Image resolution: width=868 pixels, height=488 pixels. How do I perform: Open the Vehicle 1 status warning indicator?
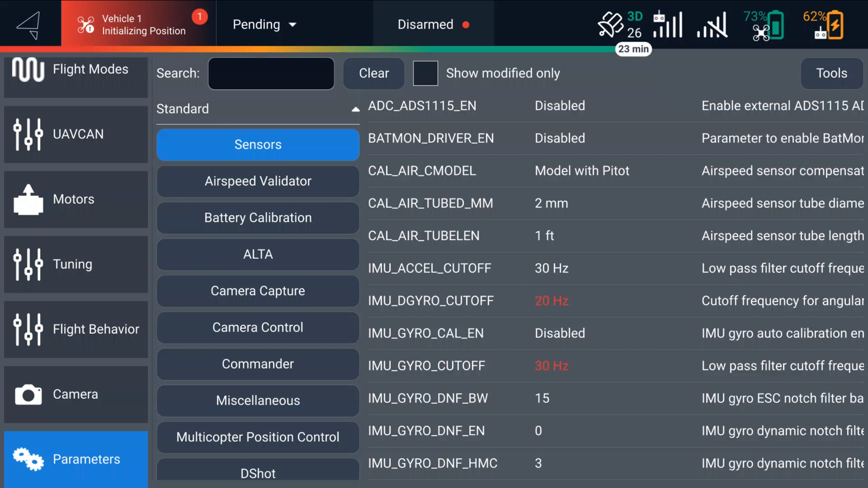coord(138,24)
